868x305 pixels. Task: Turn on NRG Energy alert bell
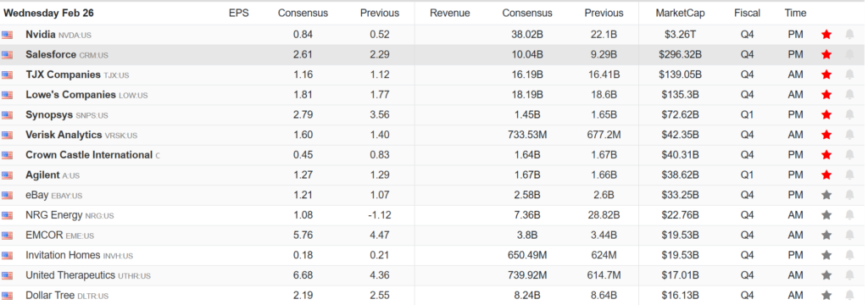[849, 215]
